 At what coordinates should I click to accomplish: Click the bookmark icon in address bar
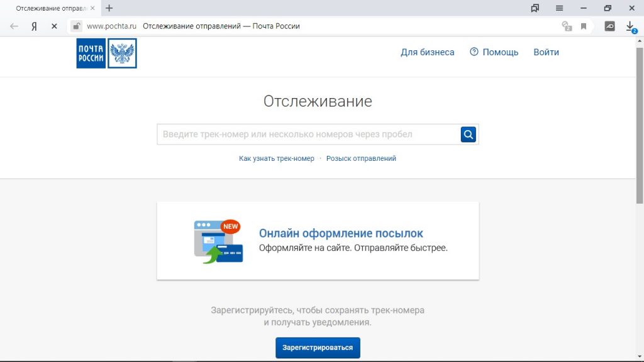click(x=584, y=26)
